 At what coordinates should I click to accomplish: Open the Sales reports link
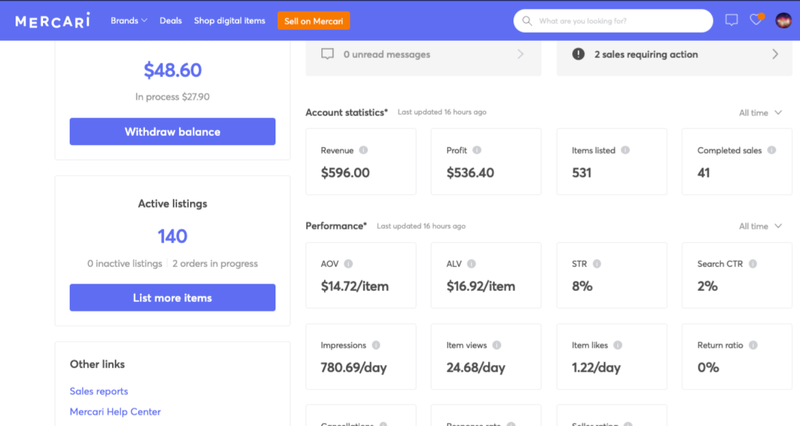pyautogui.click(x=99, y=391)
